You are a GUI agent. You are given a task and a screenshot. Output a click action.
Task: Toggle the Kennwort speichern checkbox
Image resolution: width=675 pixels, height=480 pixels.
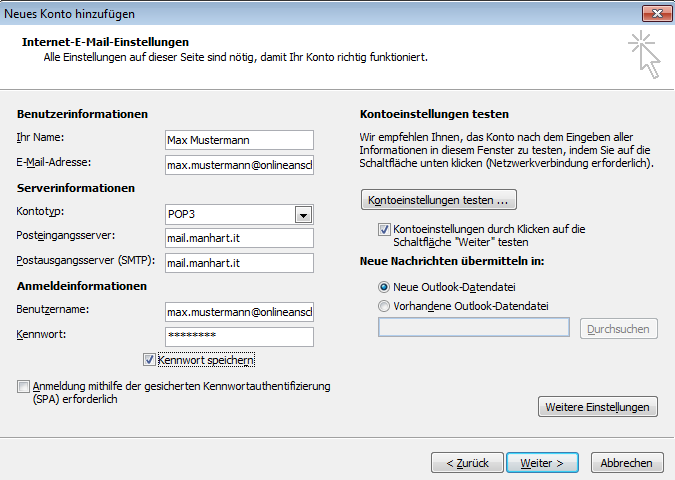pyautogui.click(x=150, y=359)
